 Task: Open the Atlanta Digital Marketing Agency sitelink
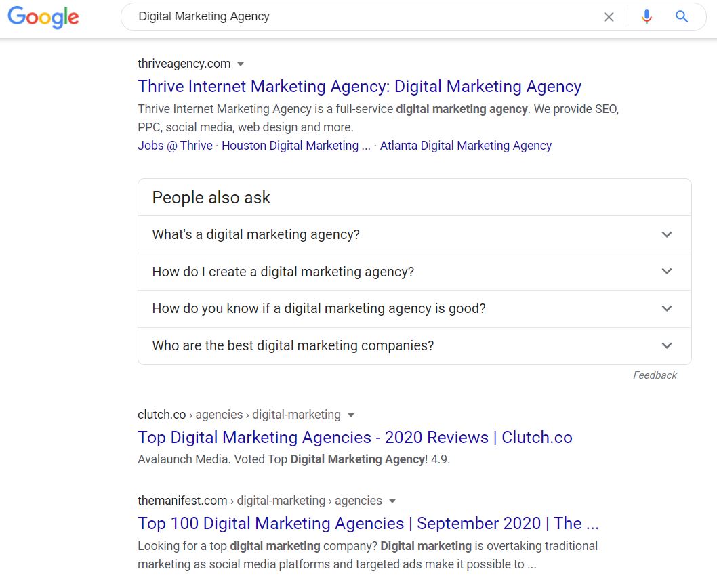(466, 145)
